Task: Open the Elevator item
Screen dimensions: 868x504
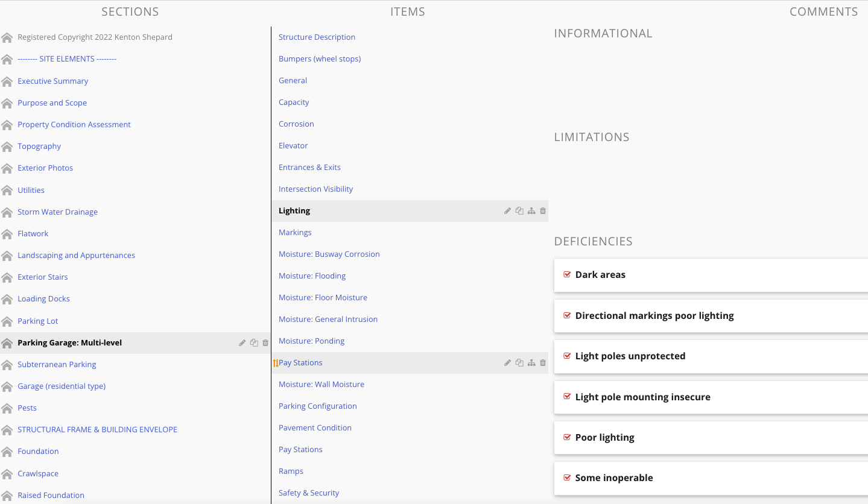Action: coord(293,146)
